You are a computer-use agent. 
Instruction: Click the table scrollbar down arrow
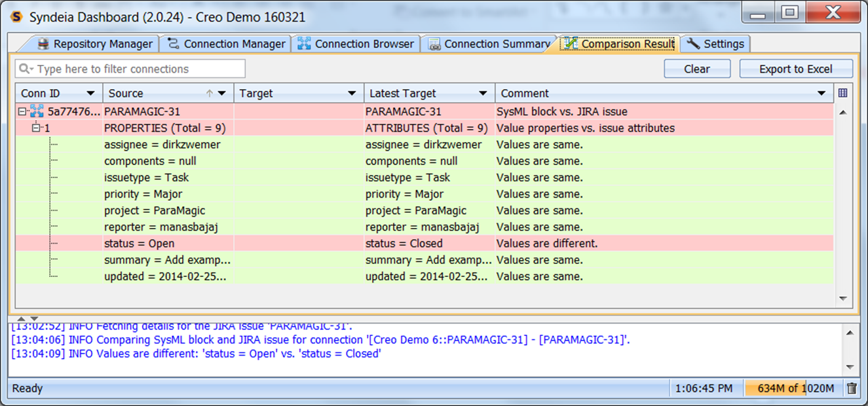[x=843, y=299]
